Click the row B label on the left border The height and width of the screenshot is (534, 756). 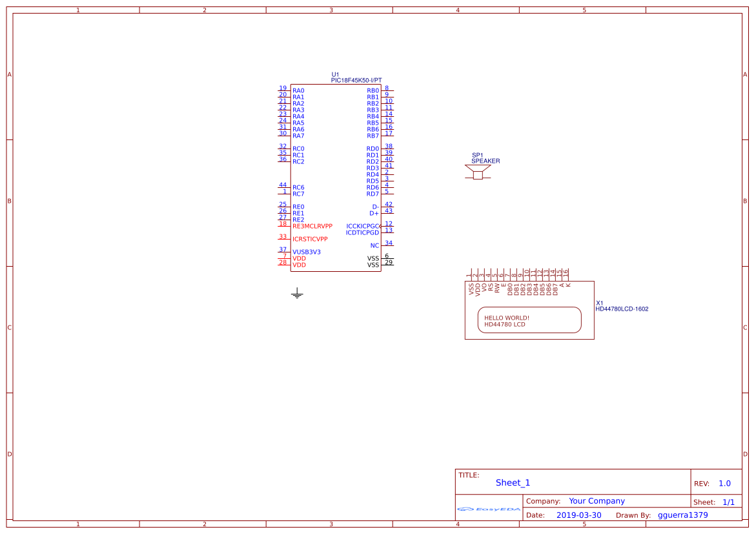pyautogui.click(x=8, y=201)
